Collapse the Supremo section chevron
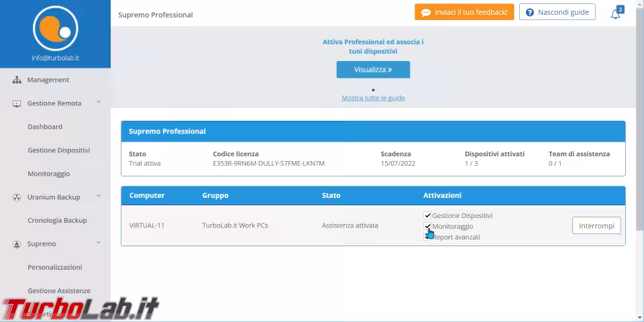This screenshot has width=644, height=322. tap(99, 244)
